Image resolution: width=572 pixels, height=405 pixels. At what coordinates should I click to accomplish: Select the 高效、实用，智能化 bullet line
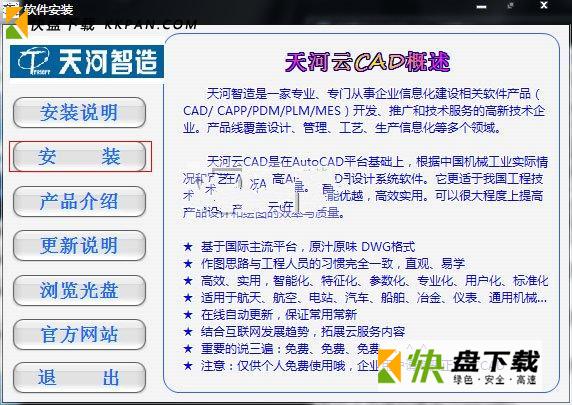pyautogui.click(x=366, y=281)
